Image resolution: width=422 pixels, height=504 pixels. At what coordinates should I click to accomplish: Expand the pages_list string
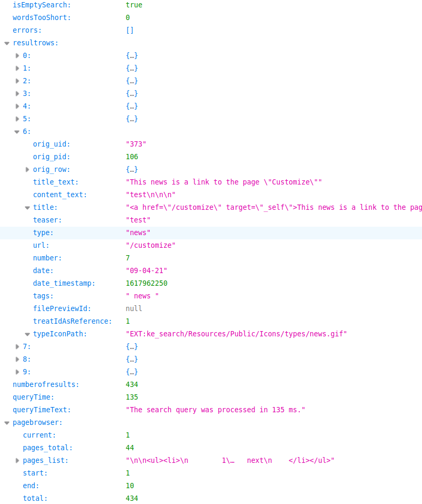coord(17,461)
